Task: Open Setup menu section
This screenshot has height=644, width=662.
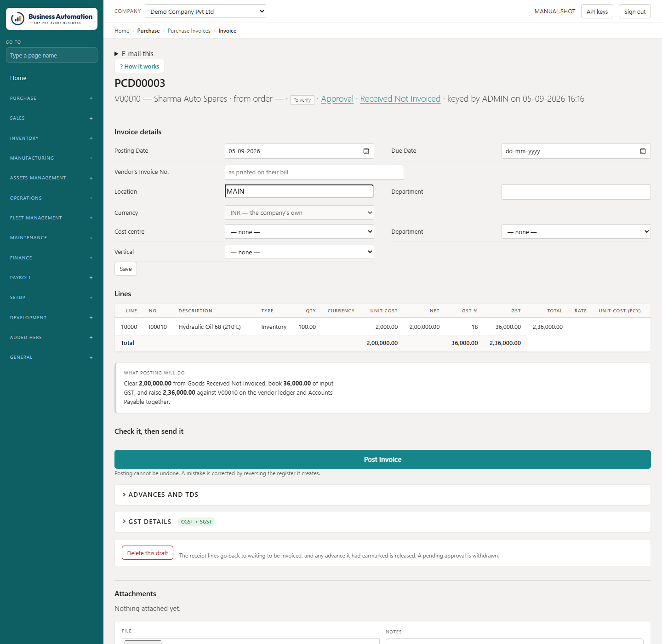Action: point(51,298)
